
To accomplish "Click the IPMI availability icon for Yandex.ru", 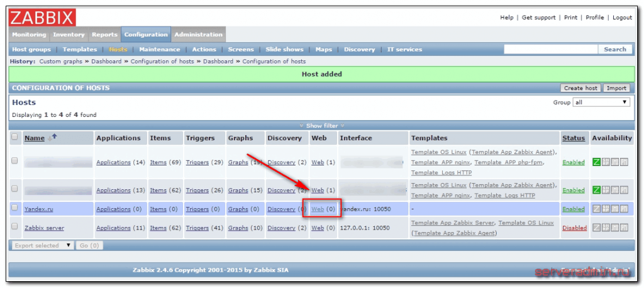I will point(624,209).
